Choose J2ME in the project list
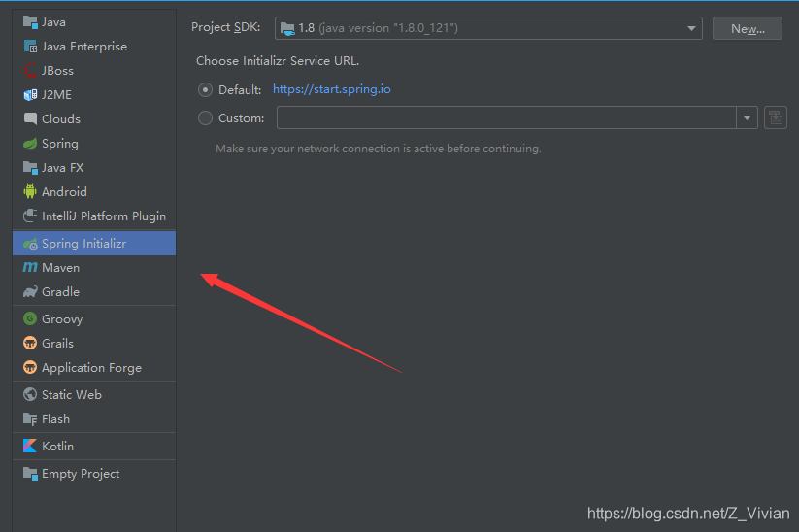The height and width of the screenshot is (532, 799). (94, 95)
